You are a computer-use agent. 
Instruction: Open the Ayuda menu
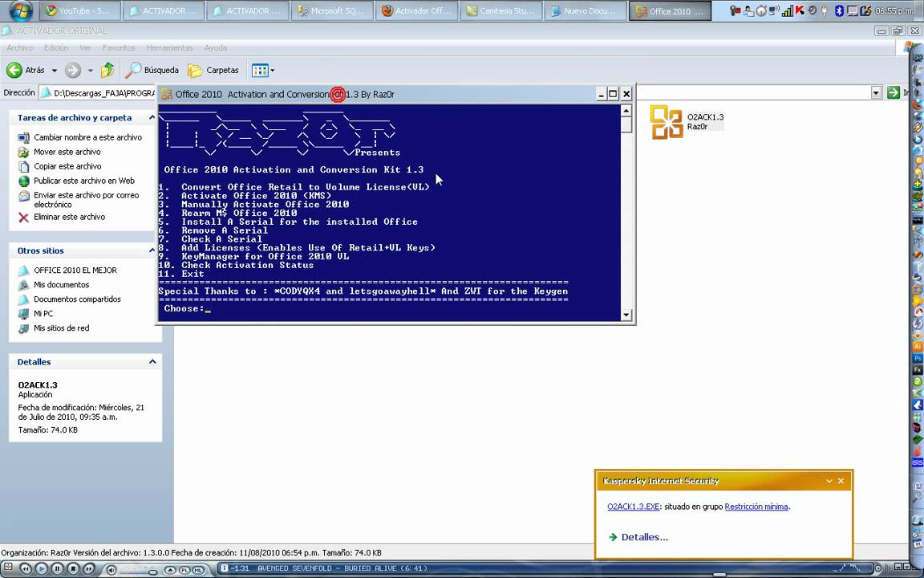215,48
